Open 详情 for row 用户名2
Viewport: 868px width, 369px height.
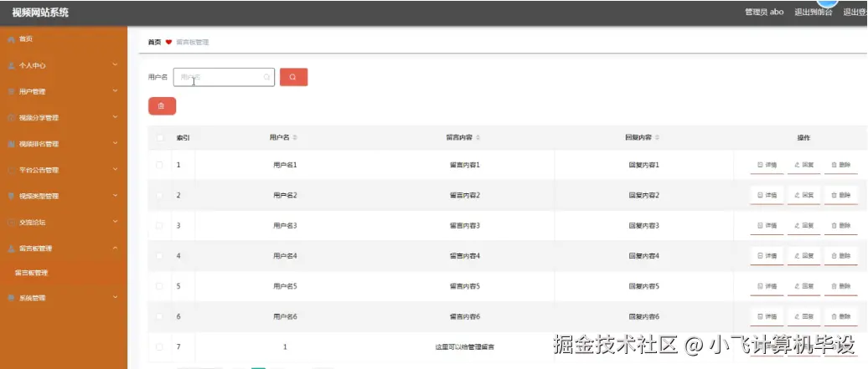coord(767,195)
